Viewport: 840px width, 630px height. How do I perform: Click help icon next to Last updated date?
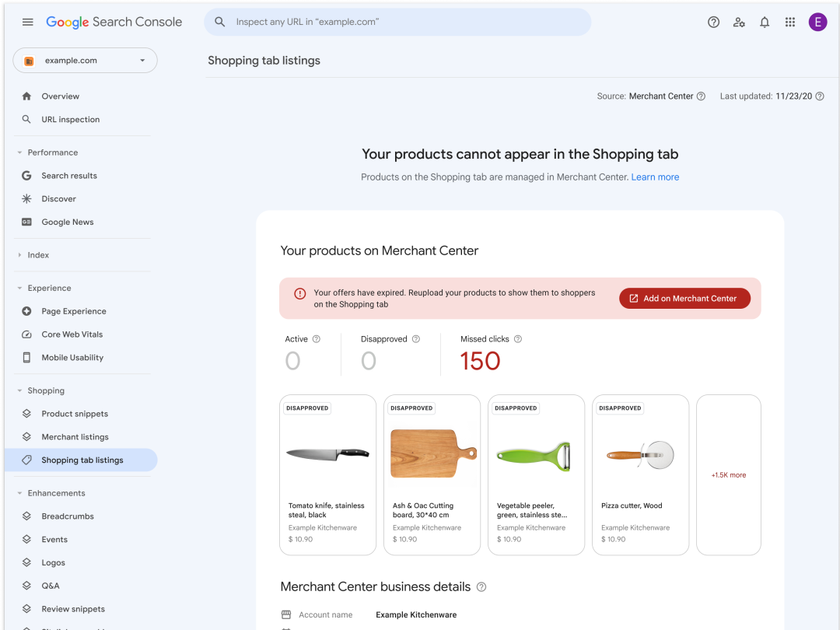(x=820, y=96)
